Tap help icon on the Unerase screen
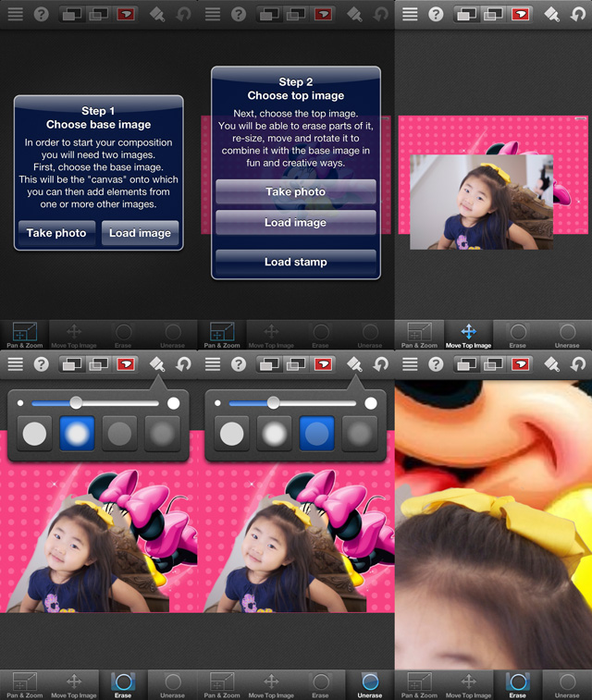 [x=239, y=364]
